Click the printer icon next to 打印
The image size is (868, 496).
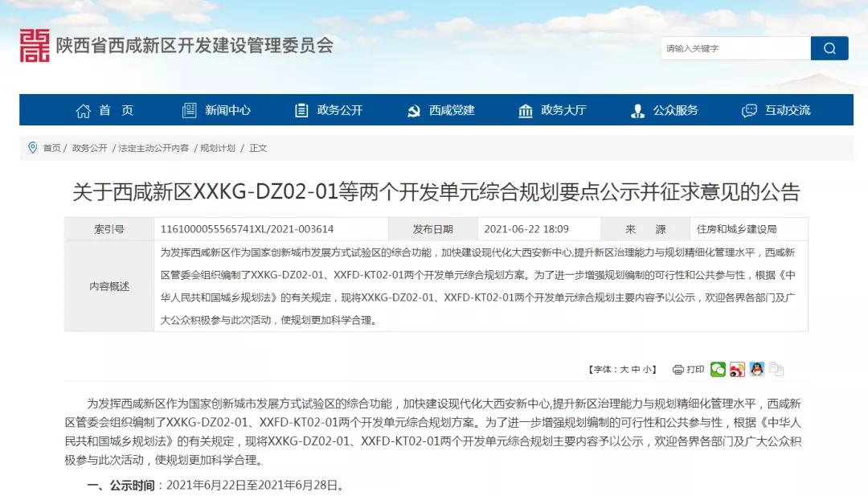(677, 369)
